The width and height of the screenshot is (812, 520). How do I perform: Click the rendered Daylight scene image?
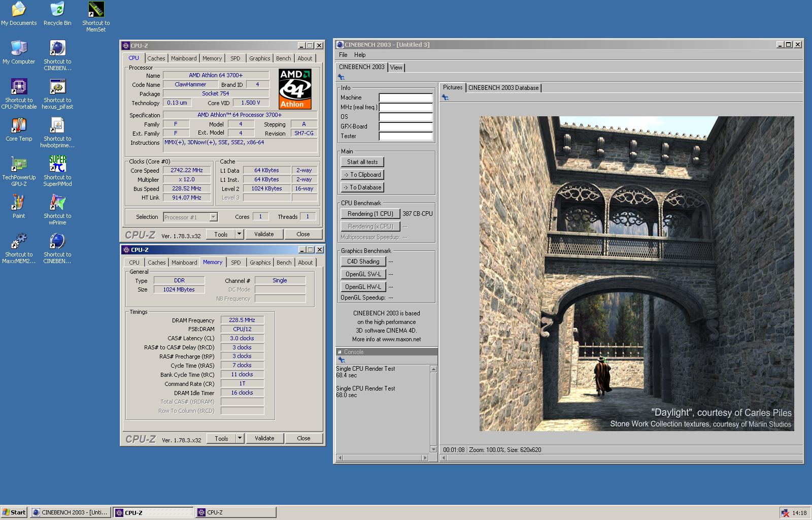coord(636,274)
